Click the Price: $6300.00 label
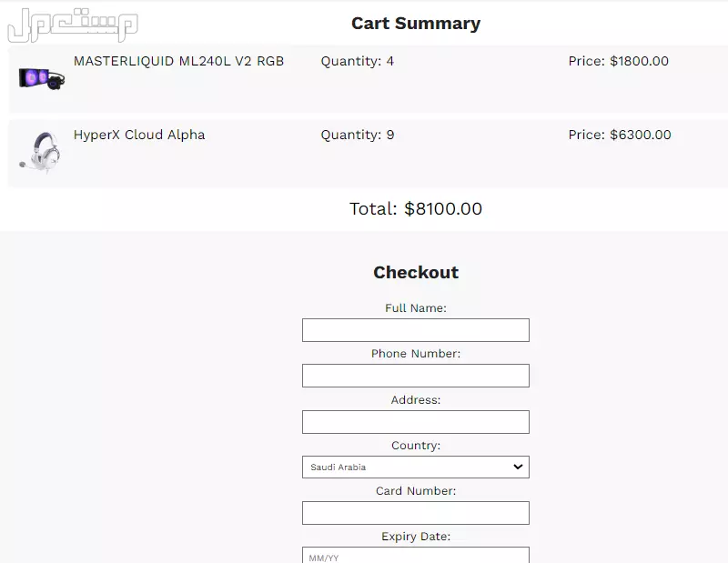The image size is (728, 563). tap(620, 136)
